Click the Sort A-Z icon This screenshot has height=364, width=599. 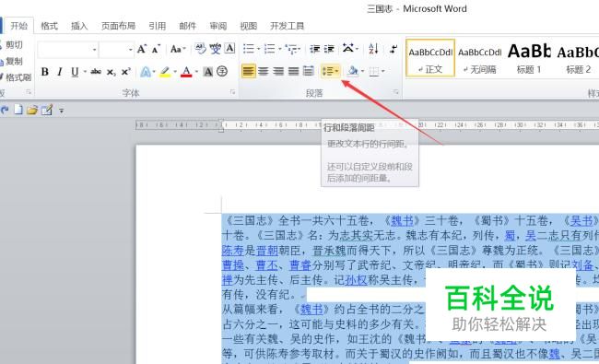tap(373, 49)
